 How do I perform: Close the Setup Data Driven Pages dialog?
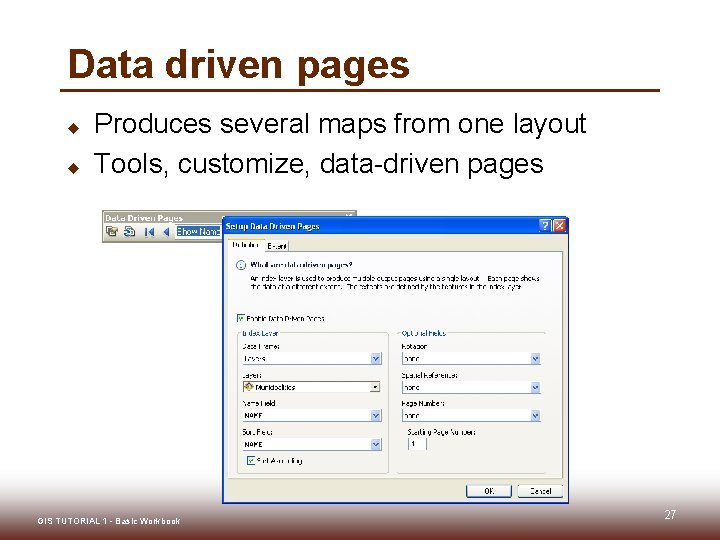559,225
